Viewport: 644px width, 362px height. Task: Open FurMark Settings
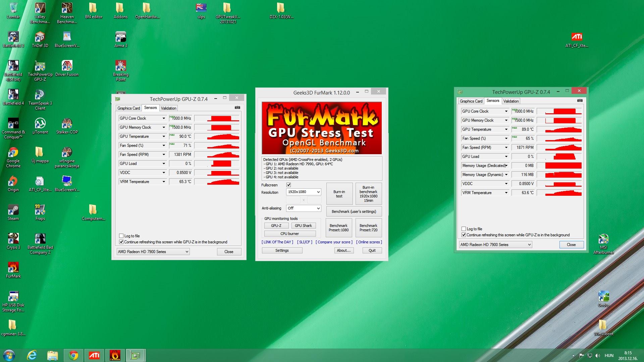point(282,250)
